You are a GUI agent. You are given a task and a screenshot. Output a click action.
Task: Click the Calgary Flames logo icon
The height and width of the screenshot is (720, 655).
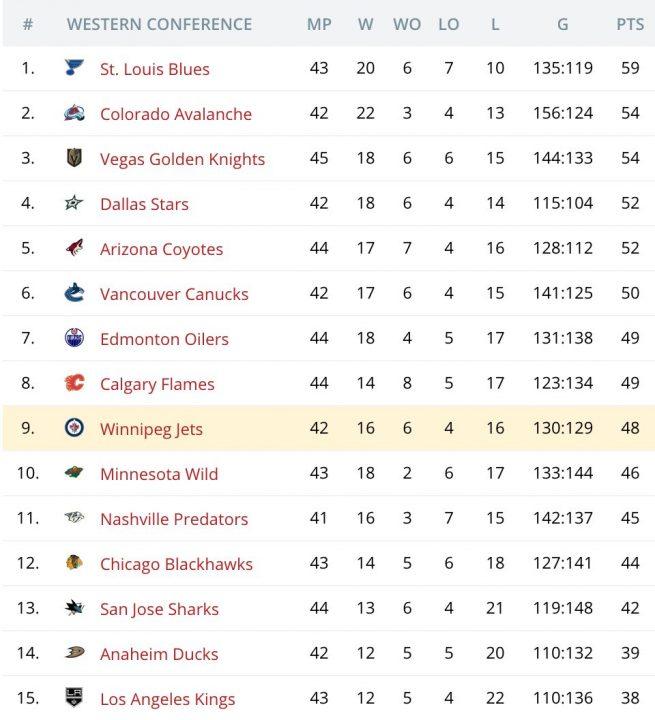74,383
